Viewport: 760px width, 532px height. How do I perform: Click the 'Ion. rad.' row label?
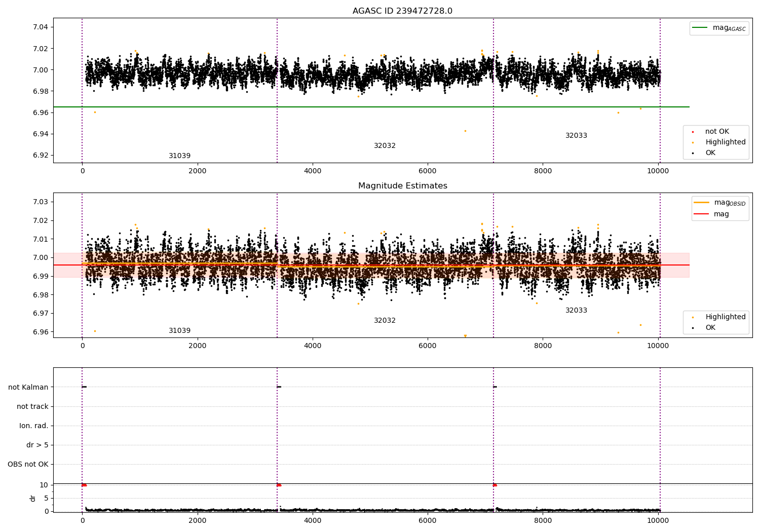point(34,426)
